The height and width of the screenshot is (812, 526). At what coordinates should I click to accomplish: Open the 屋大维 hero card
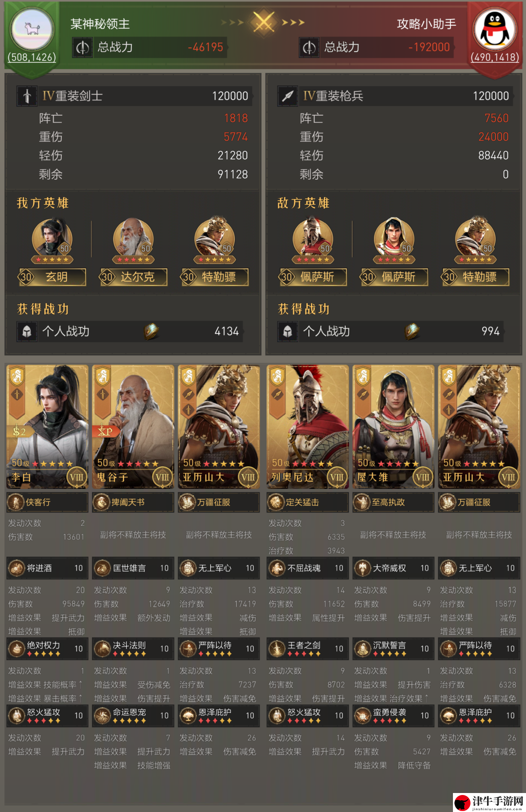point(394,426)
